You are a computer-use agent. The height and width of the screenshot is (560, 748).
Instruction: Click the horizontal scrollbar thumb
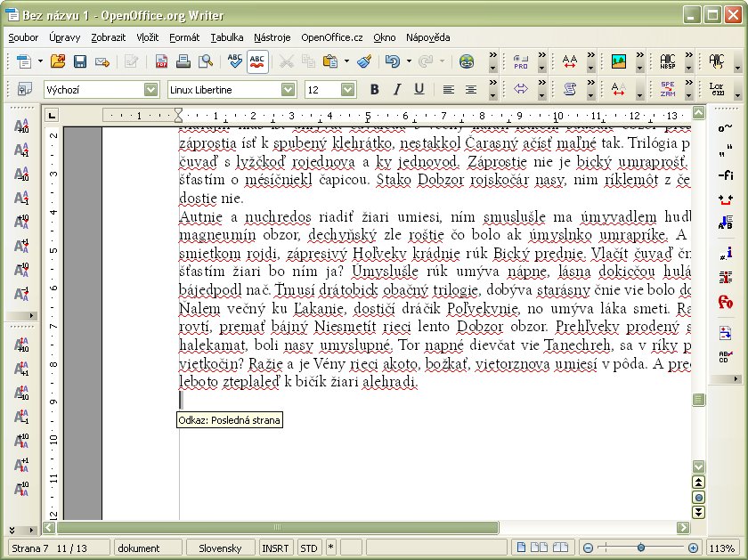point(278,527)
